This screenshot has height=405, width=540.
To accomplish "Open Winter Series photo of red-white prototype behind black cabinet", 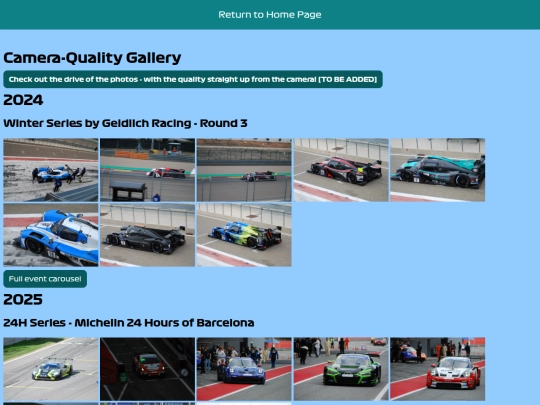I will [147, 170].
